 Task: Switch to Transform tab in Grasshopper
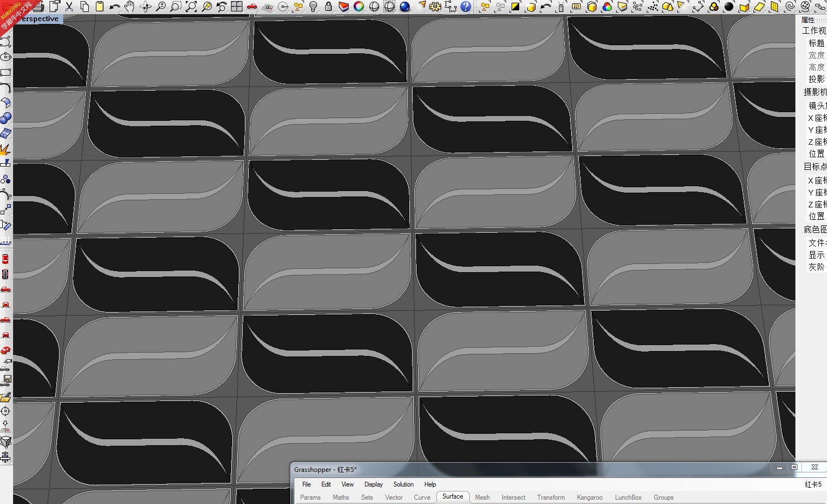coord(551,497)
